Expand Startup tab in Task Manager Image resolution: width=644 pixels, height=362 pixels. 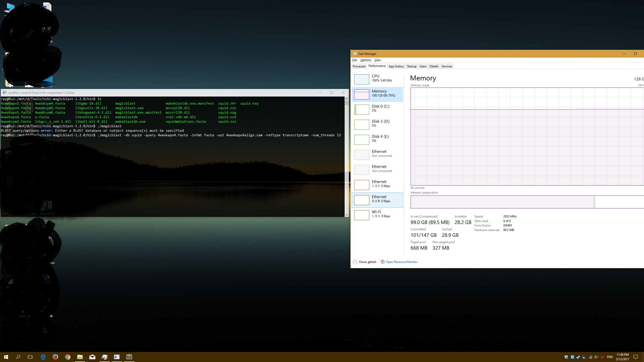coord(411,66)
